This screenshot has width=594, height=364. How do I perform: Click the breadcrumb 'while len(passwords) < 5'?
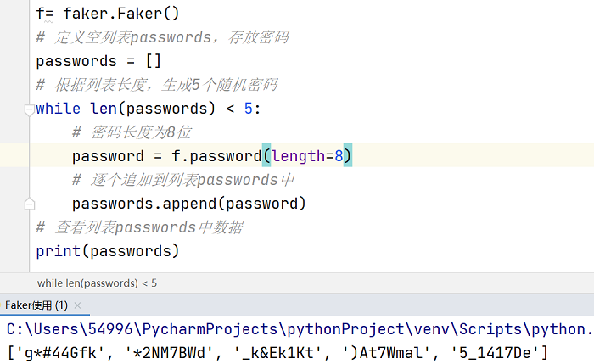97,283
